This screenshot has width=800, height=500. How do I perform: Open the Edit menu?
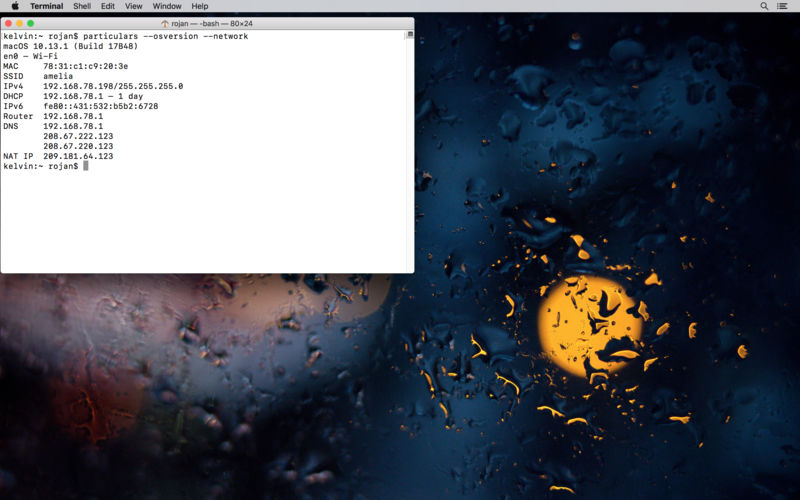pos(108,6)
